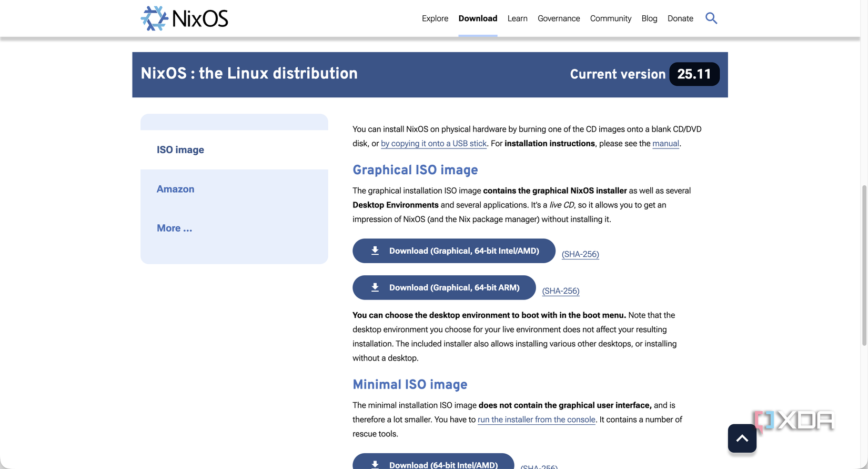Open the Learn nav item
The height and width of the screenshot is (469, 868).
click(518, 18)
